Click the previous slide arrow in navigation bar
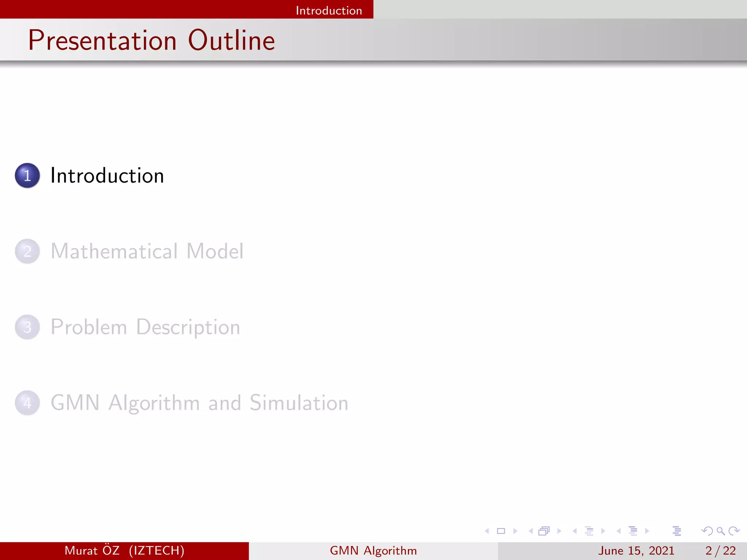This screenshot has width=747, height=560. pyautogui.click(x=487, y=531)
